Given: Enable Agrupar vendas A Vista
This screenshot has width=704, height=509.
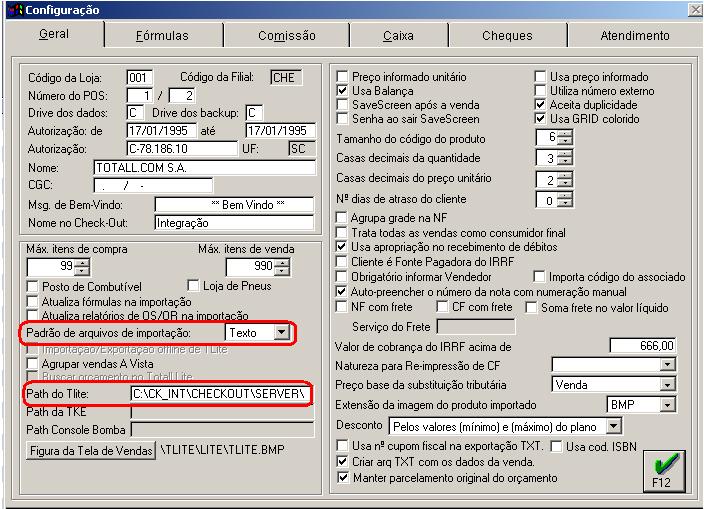Looking at the screenshot, I should 32,364.
